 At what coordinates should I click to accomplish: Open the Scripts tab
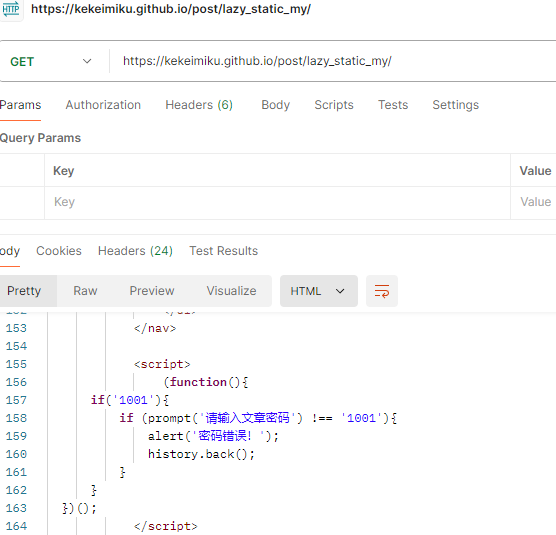334,105
